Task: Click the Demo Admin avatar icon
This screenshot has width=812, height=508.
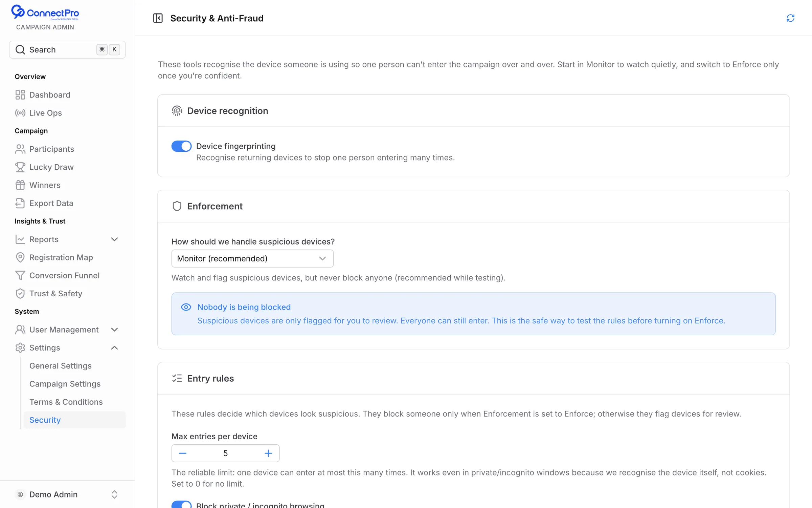Action: pyautogui.click(x=20, y=494)
